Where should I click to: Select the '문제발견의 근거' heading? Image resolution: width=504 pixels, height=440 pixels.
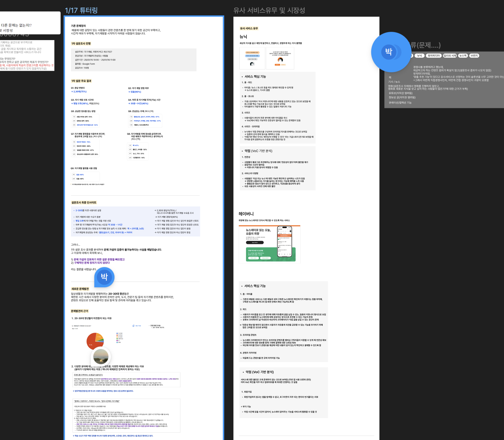(79, 311)
